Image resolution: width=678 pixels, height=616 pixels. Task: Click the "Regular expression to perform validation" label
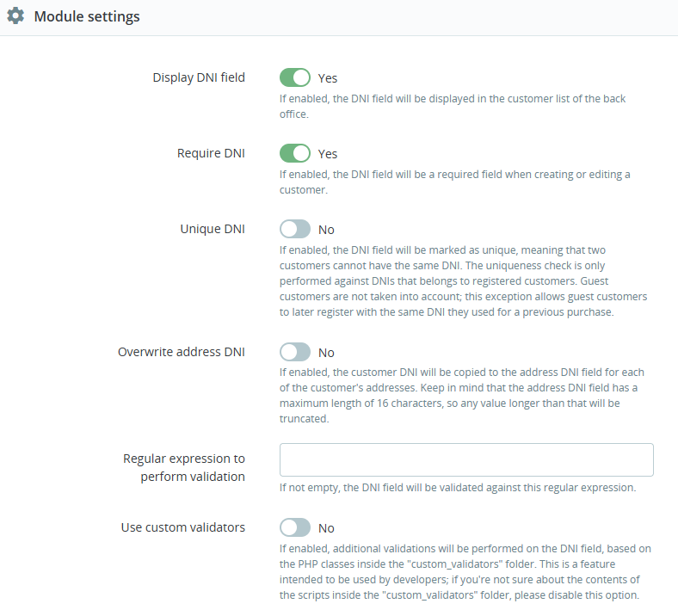(184, 467)
